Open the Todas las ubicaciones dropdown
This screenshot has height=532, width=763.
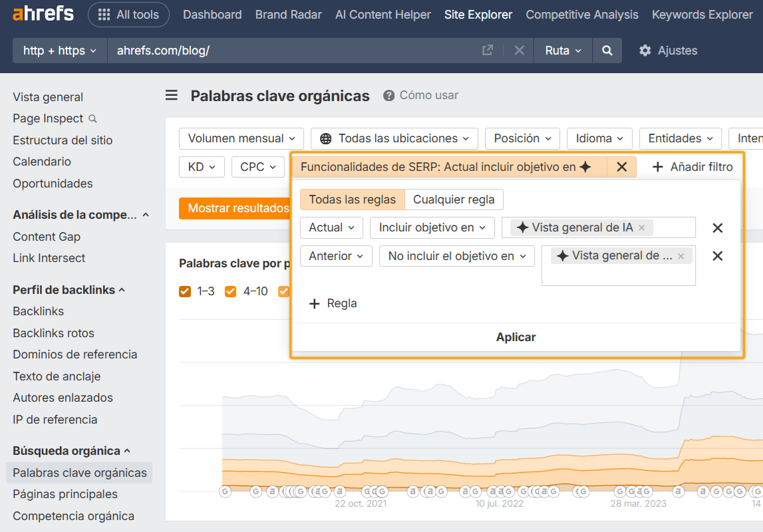[x=393, y=138]
